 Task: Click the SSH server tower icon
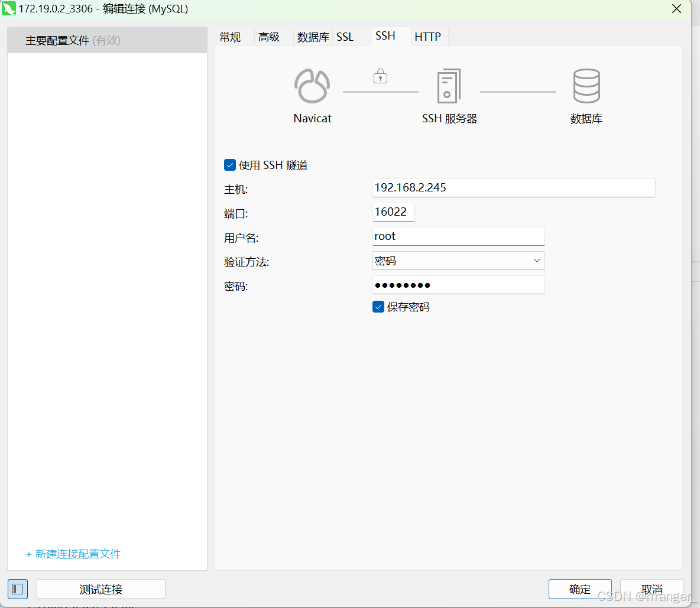tap(449, 86)
